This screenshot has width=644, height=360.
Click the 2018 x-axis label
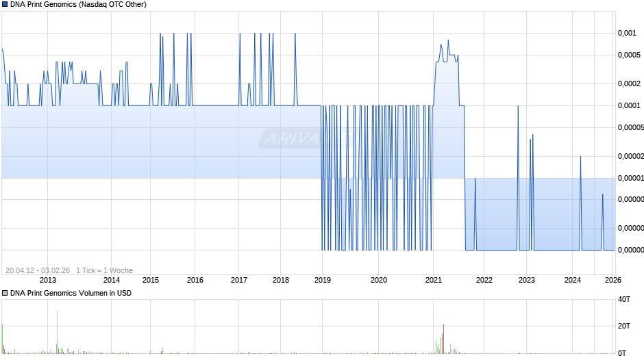[280, 280]
